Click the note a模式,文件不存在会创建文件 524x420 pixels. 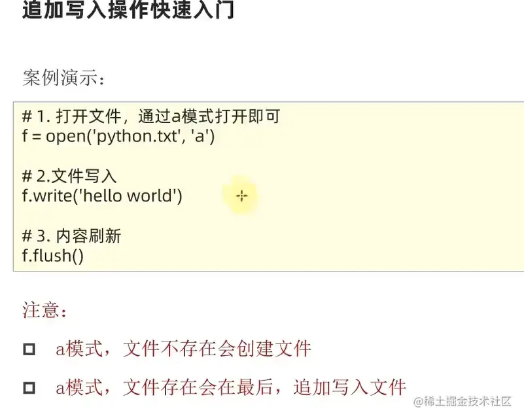(x=183, y=349)
